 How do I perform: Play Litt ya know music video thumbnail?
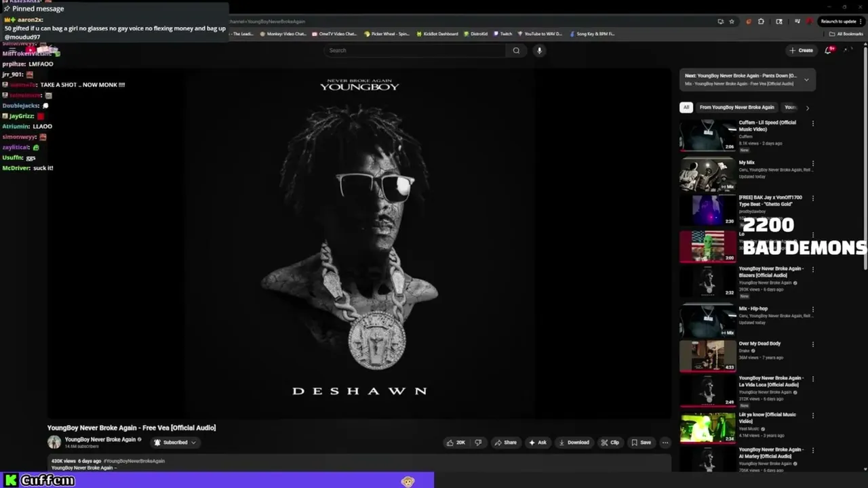pyautogui.click(x=708, y=428)
